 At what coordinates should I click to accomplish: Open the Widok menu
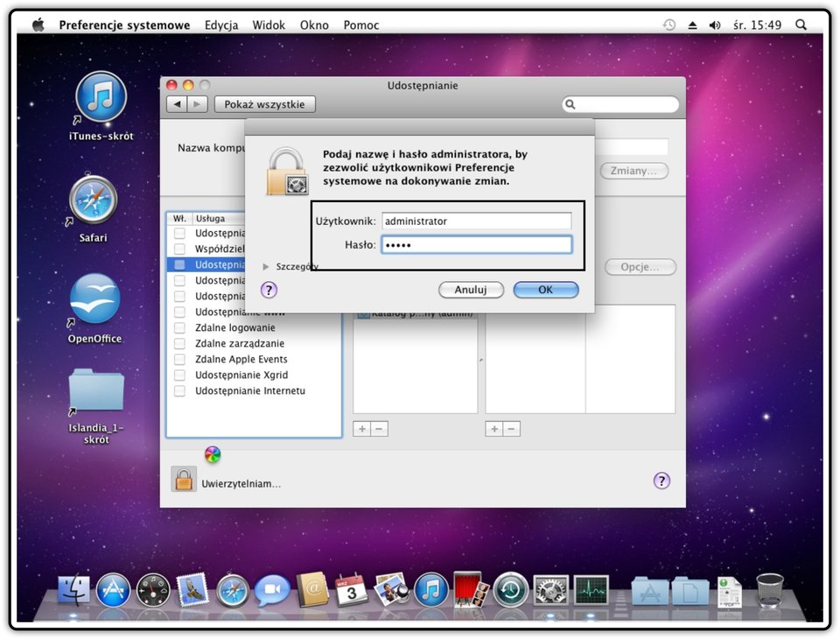269,25
